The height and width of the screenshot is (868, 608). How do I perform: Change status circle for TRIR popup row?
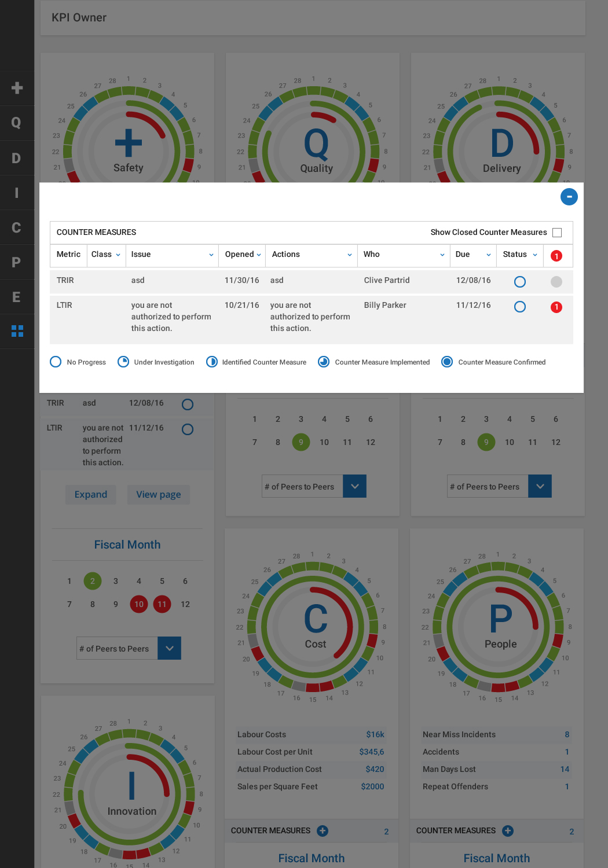point(520,282)
